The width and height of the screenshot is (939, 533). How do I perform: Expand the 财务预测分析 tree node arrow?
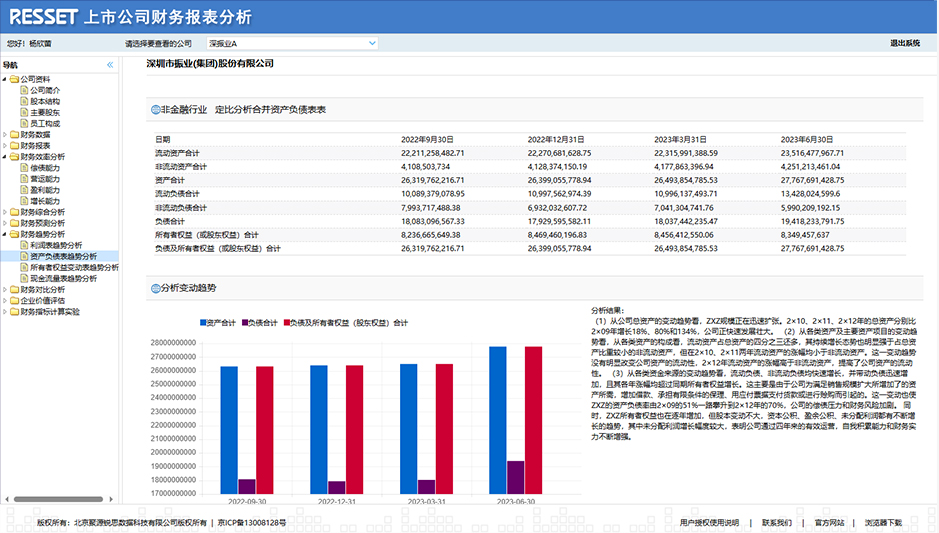pyautogui.click(x=5, y=223)
